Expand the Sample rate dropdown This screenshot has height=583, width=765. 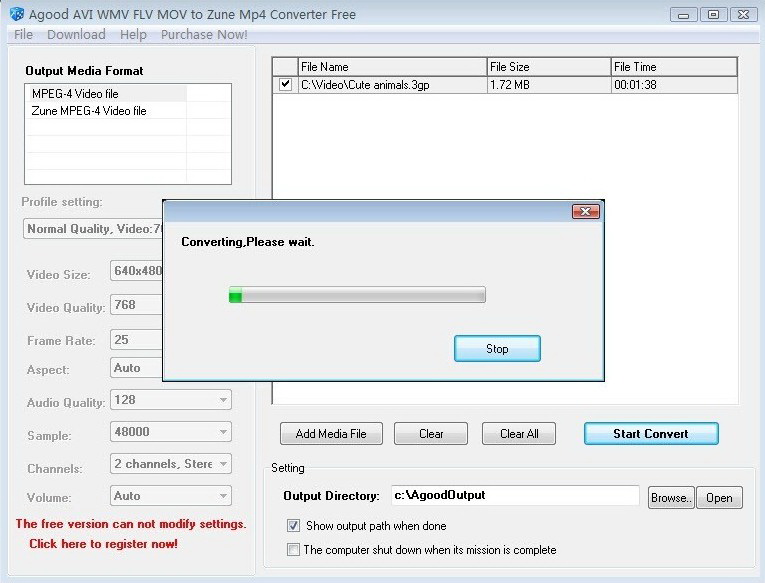pyautogui.click(x=223, y=432)
